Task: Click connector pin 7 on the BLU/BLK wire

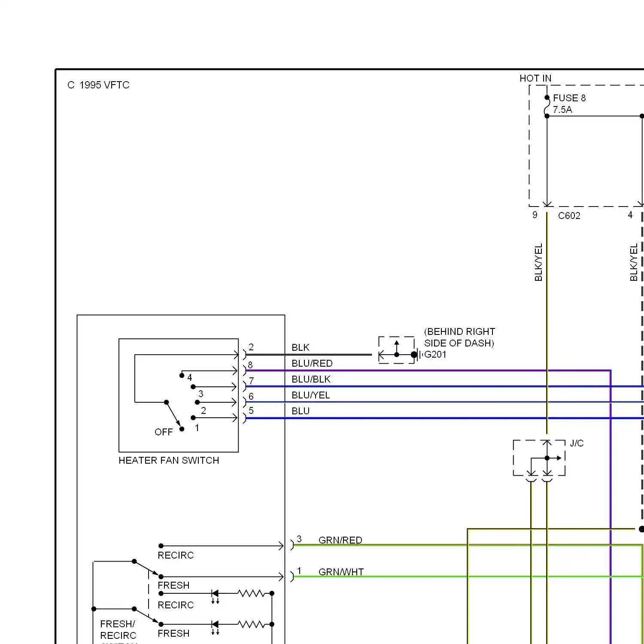Action: [251, 381]
